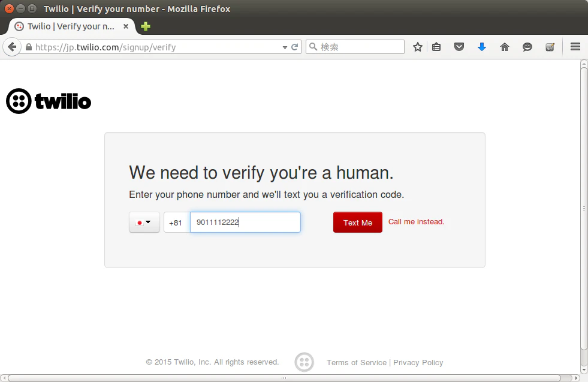Click the browser search box
The width and height of the screenshot is (588, 382).
pos(355,47)
